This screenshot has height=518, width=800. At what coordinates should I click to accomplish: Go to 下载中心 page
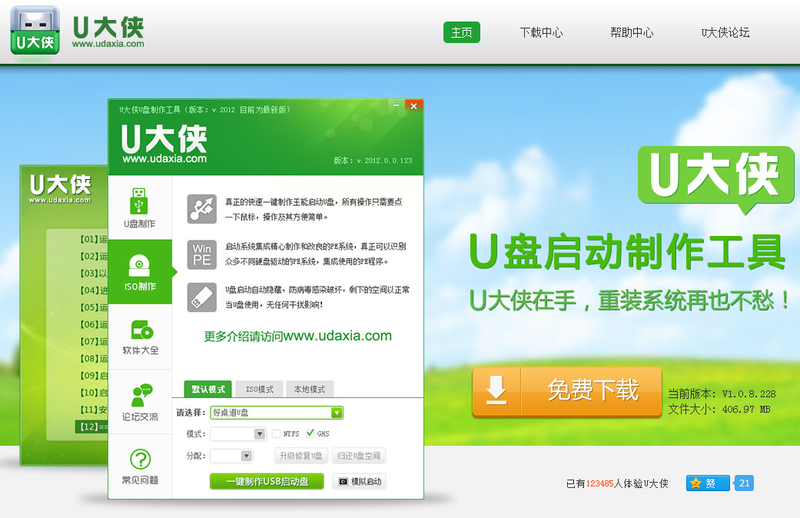(x=541, y=33)
